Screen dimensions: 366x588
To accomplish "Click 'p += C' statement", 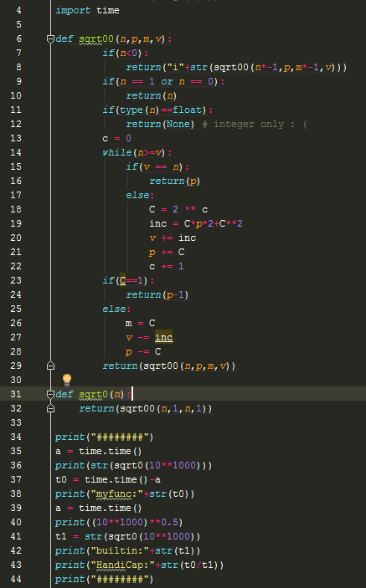I will [x=167, y=252].
